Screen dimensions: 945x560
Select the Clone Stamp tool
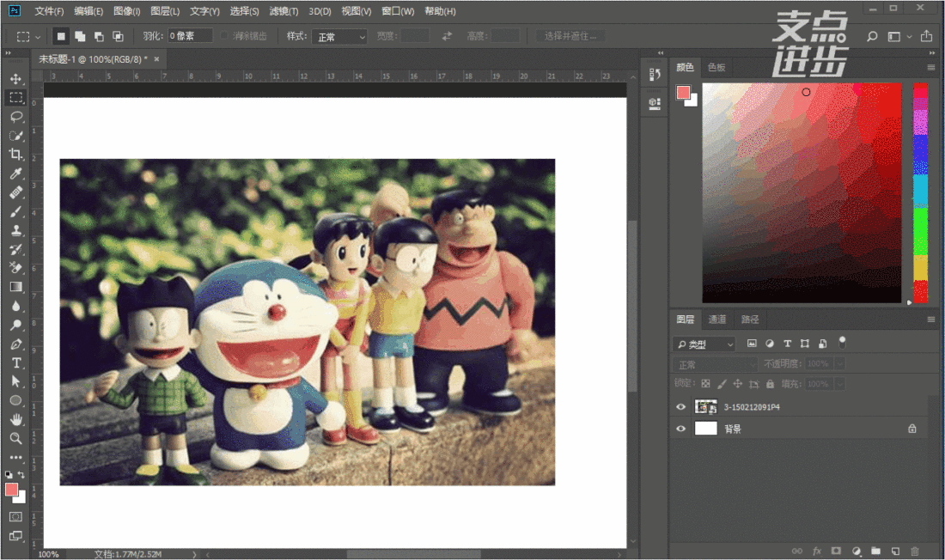[16, 230]
